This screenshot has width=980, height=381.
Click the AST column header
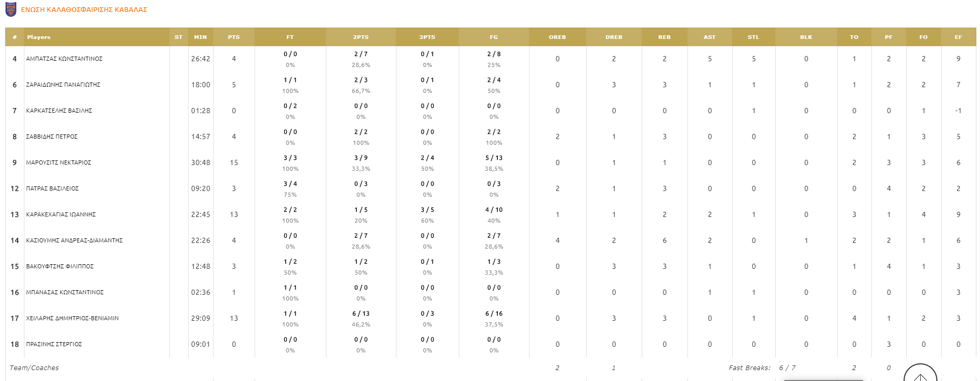pos(709,37)
